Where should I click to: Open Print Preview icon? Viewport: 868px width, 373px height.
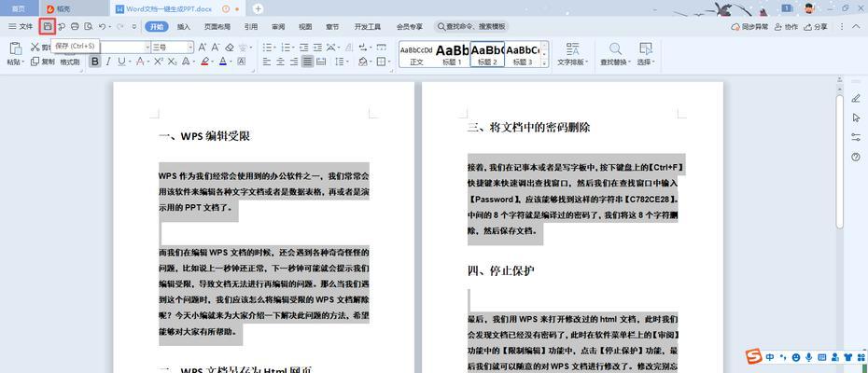[88, 26]
